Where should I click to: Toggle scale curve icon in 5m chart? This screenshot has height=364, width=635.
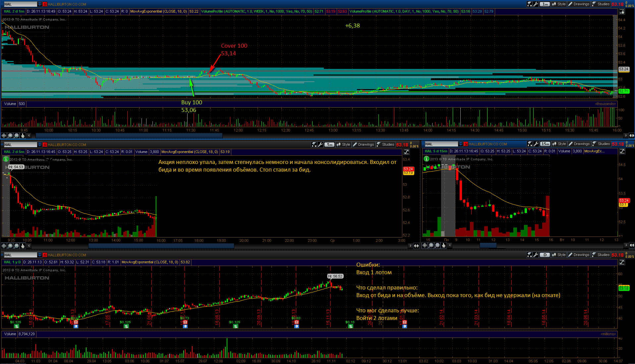click(x=407, y=152)
